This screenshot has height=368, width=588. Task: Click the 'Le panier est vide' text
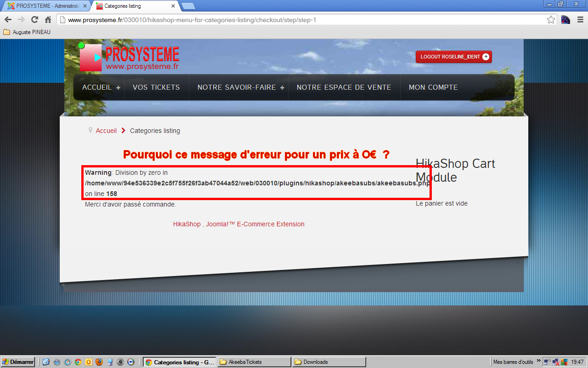pos(441,203)
